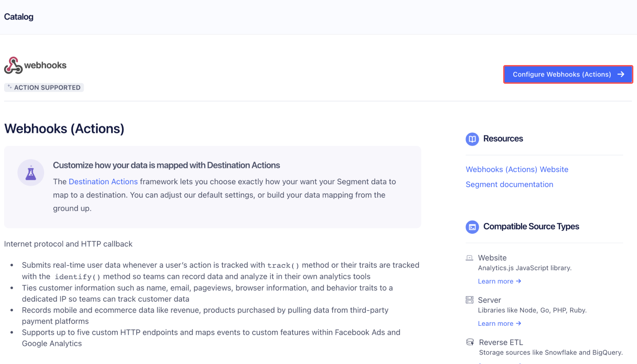
Task: Click the bullet starting 'Ties customer information'
Action: (207, 293)
